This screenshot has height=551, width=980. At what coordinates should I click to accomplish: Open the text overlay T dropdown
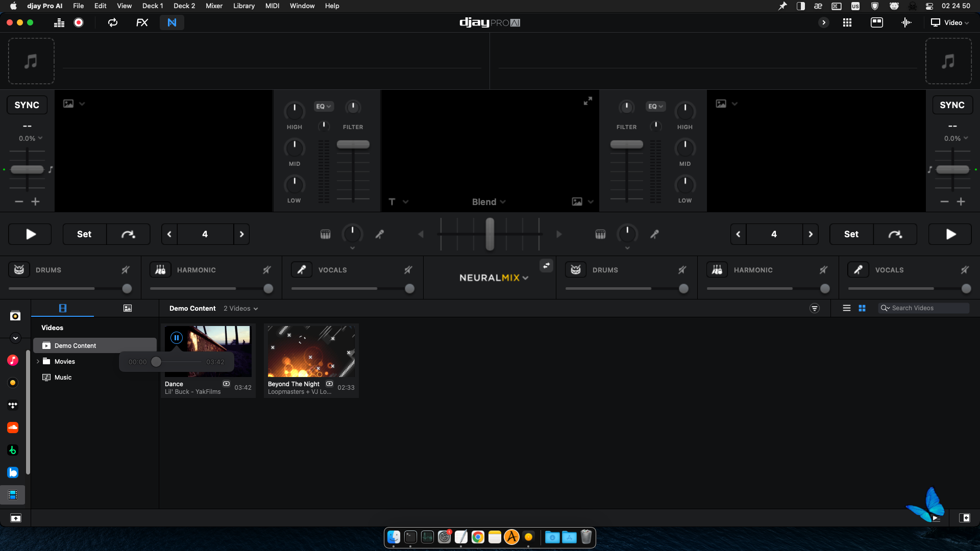pyautogui.click(x=398, y=202)
